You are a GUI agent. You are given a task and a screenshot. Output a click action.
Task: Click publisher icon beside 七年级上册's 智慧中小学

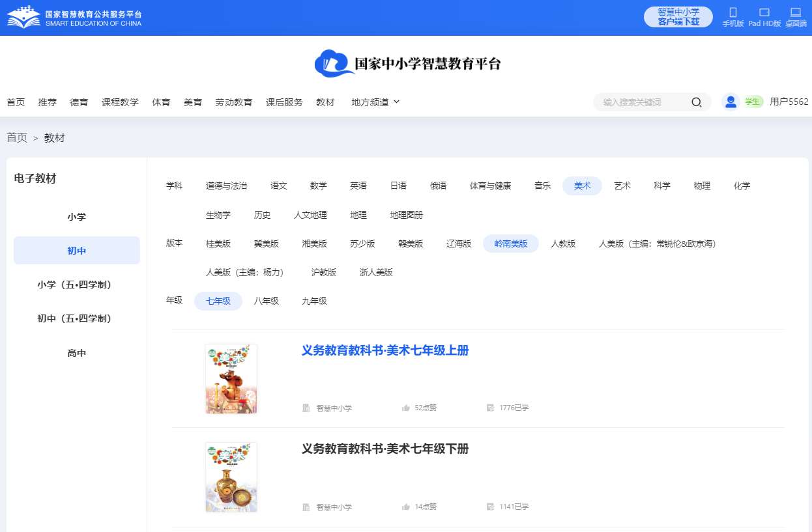(306, 408)
